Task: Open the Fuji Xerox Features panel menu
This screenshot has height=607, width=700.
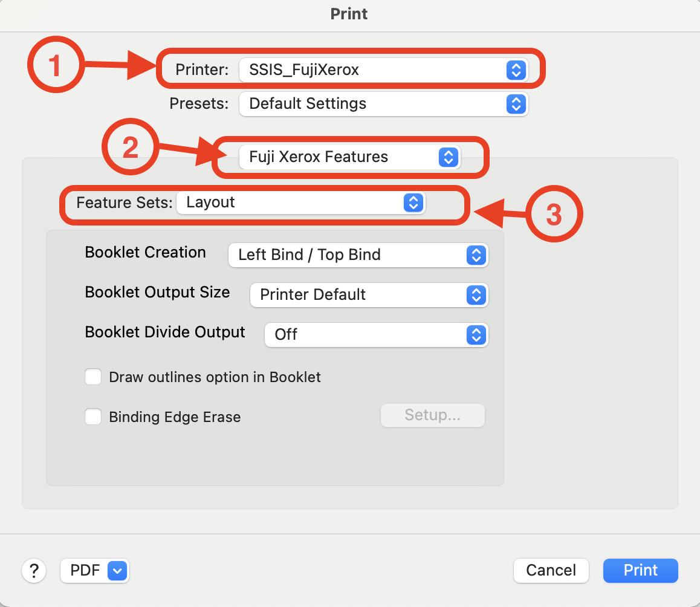Action: (339, 157)
